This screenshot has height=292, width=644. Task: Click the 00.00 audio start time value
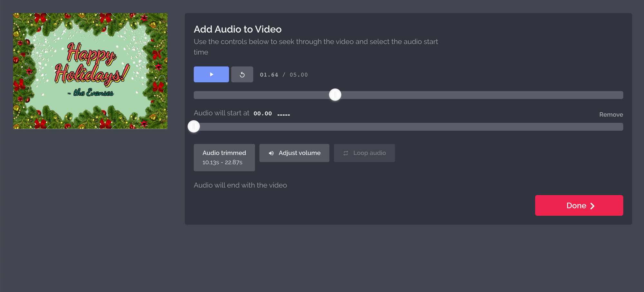[x=262, y=114]
